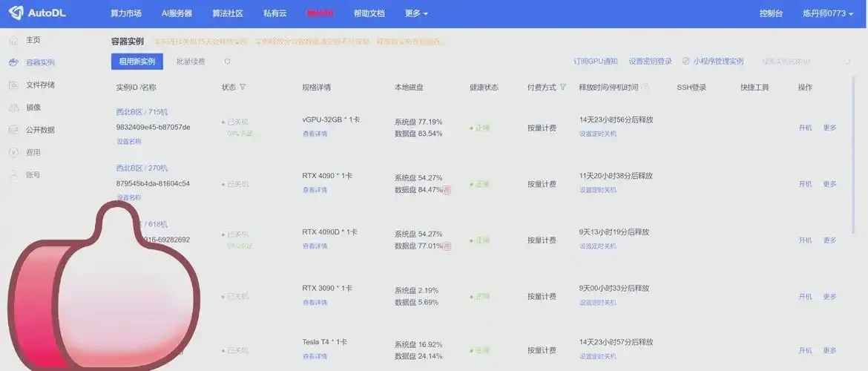Image resolution: width=868 pixels, height=371 pixels.
Task: Click instance ID 879545b4da-81604c54
Action: 153,183
